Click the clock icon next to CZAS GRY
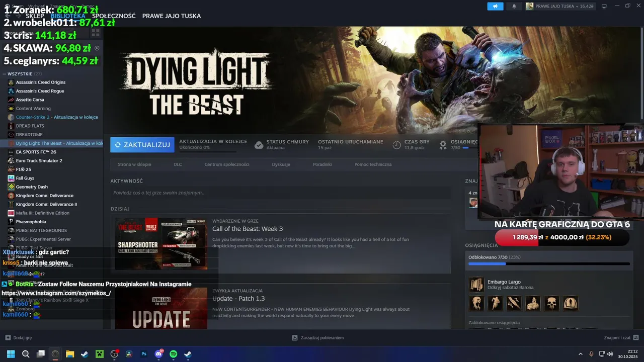 pos(396,145)
